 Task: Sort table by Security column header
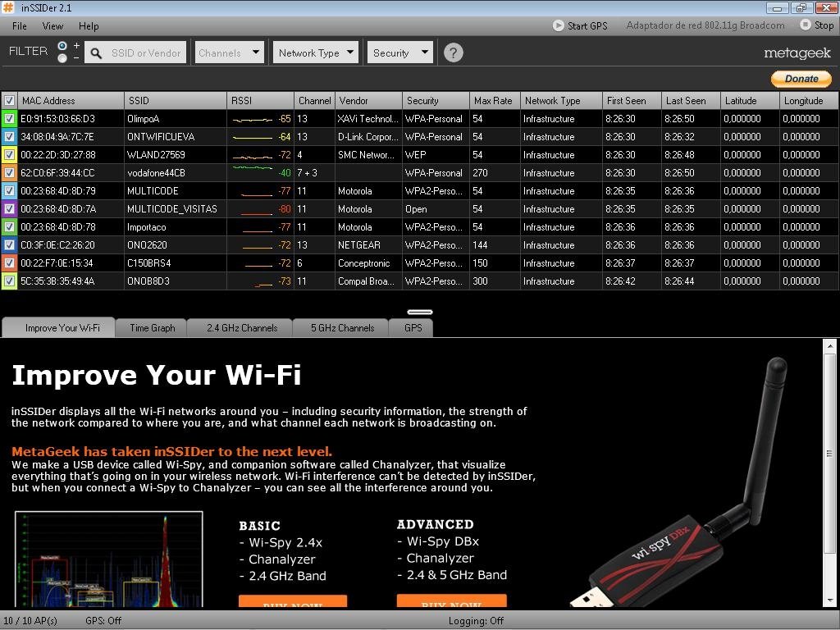tap(436, 101)
